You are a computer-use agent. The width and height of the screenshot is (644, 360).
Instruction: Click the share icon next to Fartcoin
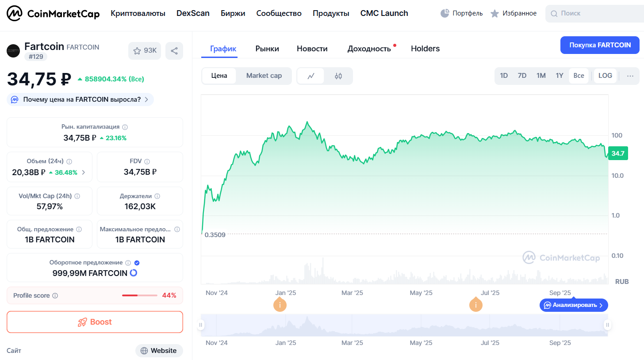pos(174,51)
